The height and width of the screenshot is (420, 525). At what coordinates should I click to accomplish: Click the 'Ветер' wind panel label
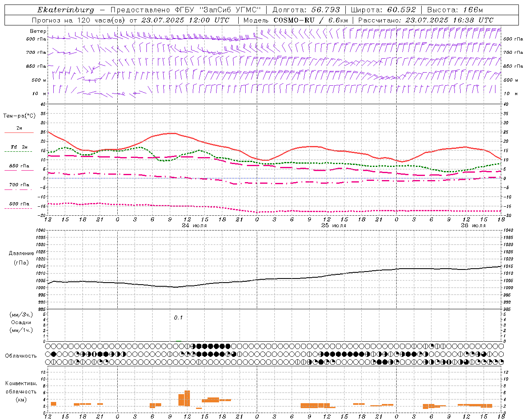pos(38,31)
